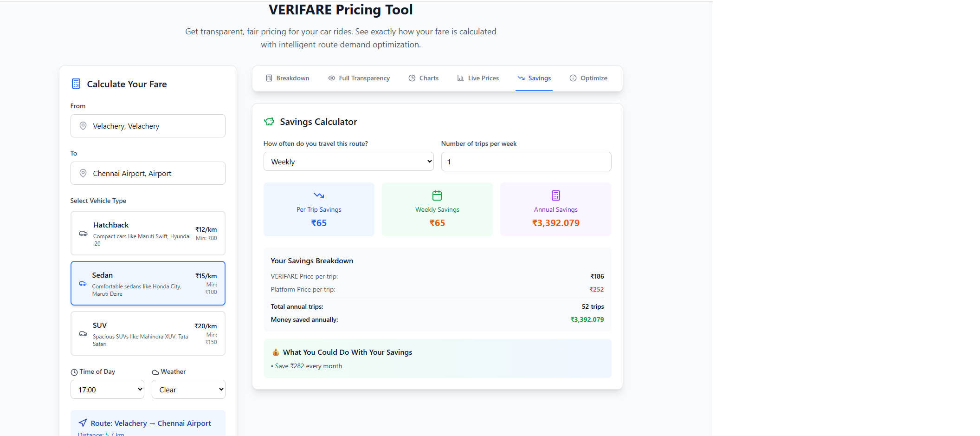980x436 pixels.
Task: Open the Optimize tab
Action: point(588,78)
